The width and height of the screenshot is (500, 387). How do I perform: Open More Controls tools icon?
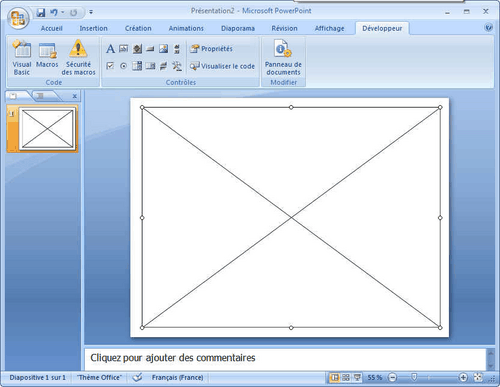[x=177, y=66]
